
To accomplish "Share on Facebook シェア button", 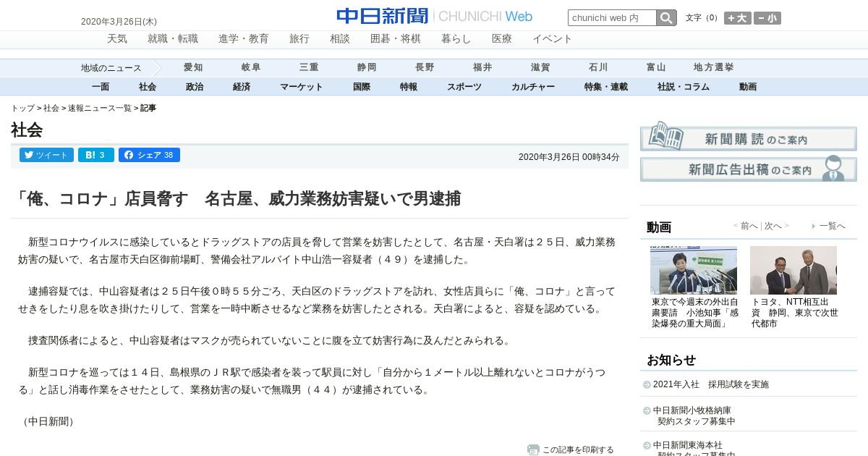I will [149, 155].
